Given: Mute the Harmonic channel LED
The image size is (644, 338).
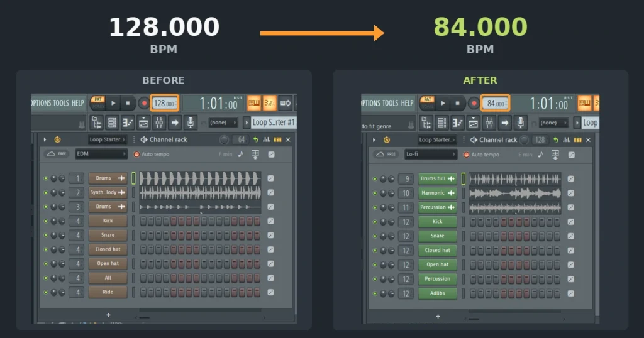Looking at the screenshot, I should click(375, 194).
